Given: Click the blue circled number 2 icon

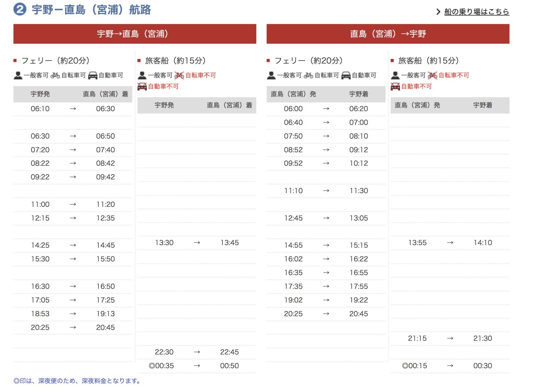Looking at the screenshot, I should point(20,9).
